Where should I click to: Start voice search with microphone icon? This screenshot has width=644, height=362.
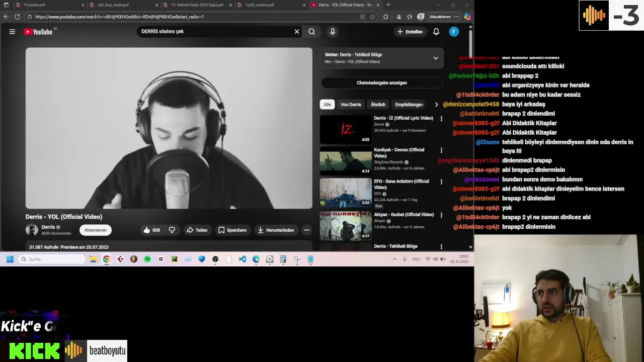pyautogui.click(x=333, y=32)
